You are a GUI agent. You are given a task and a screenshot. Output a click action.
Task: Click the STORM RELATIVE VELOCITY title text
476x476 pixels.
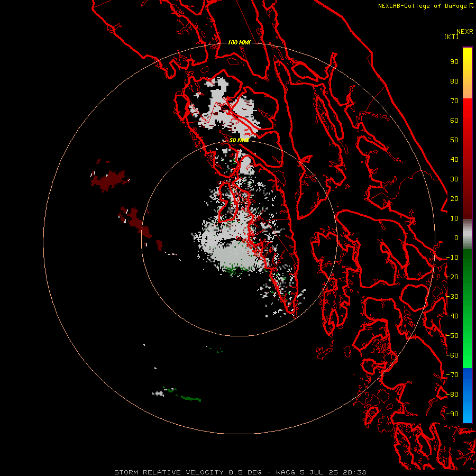tap(169, 472)
